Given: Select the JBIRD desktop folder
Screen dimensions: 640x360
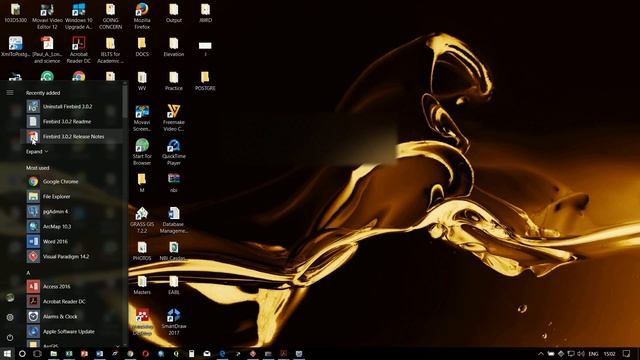Looking at the screenshot, I should click(x=205, y=13).
